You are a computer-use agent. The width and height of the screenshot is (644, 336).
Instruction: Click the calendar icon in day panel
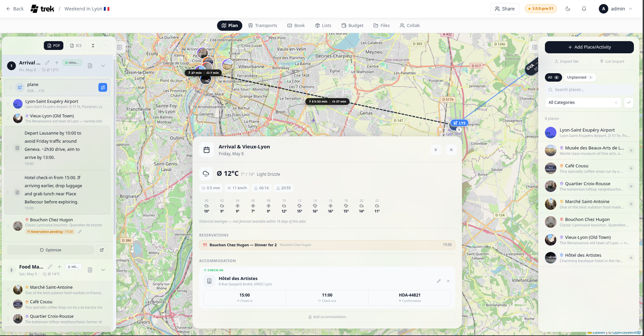(x=207, y=150)
